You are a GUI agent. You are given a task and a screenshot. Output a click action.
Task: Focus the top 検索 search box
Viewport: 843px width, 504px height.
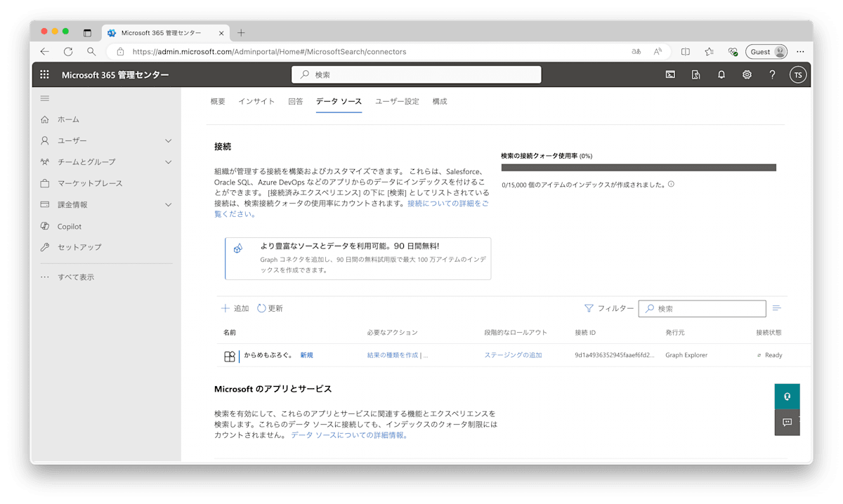click(416, 74)
